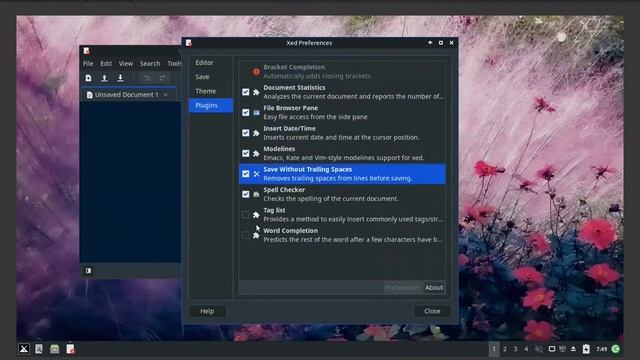This screenshot has height=360, width=640.
Task: Uncheck the Spell Checker checkbox
Action: (245, 194)
